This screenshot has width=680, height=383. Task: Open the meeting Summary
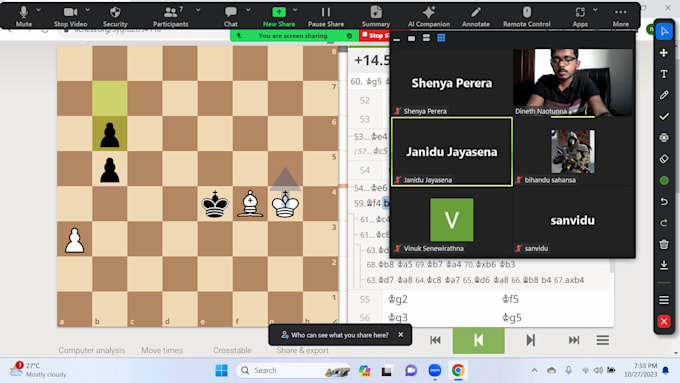376,16
